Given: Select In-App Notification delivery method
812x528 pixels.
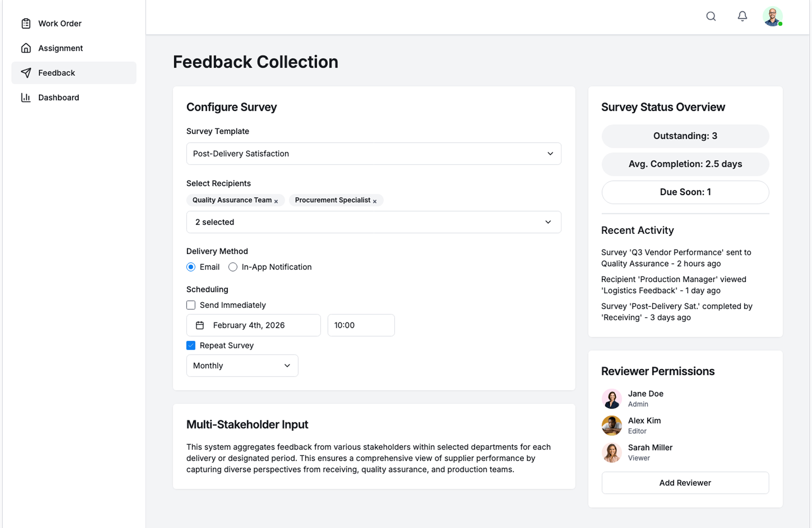Looking at the screenshot, I should tap(233, 267).
